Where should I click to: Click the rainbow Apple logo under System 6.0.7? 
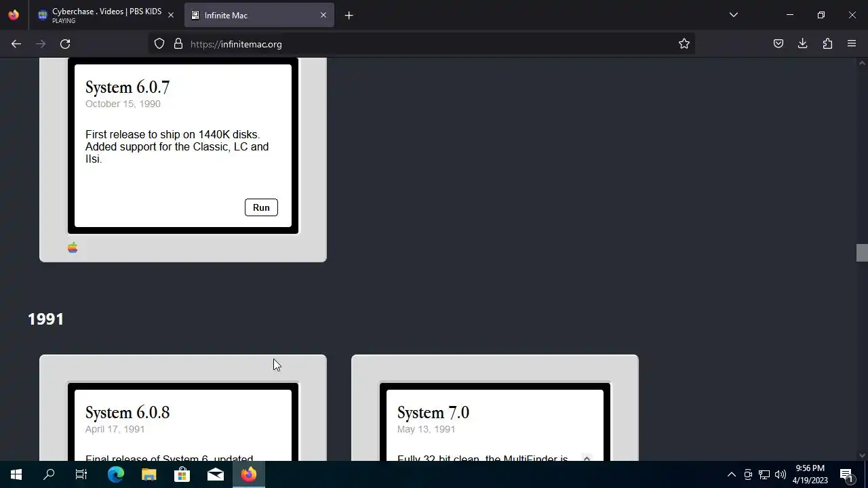point(73,248)
